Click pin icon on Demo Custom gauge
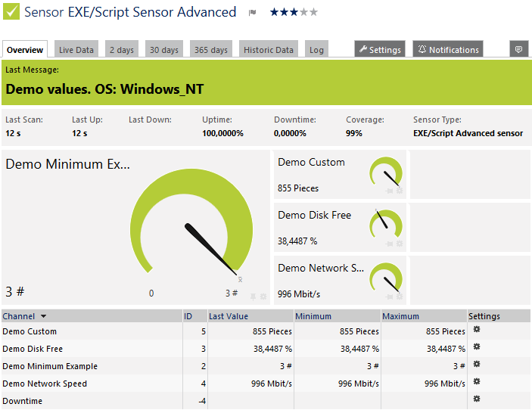This screenshot has width=532, height=410. click(x=389, y=191)
